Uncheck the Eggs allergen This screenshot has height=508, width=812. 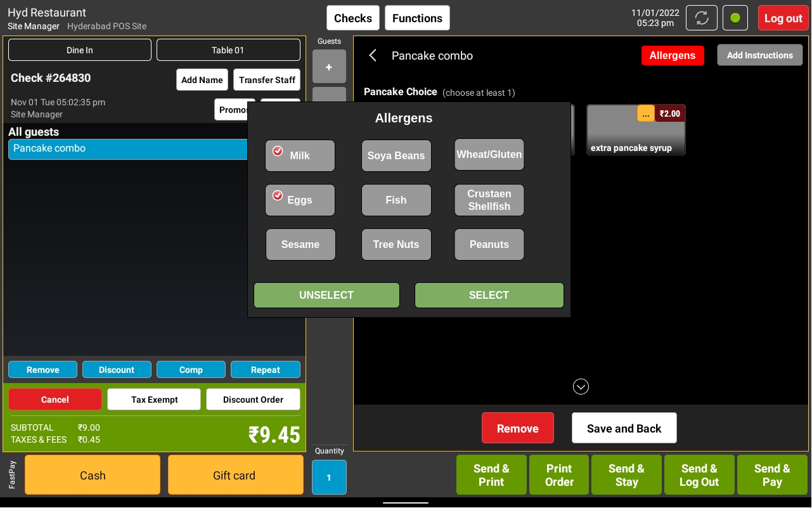(x=300, y=200)
